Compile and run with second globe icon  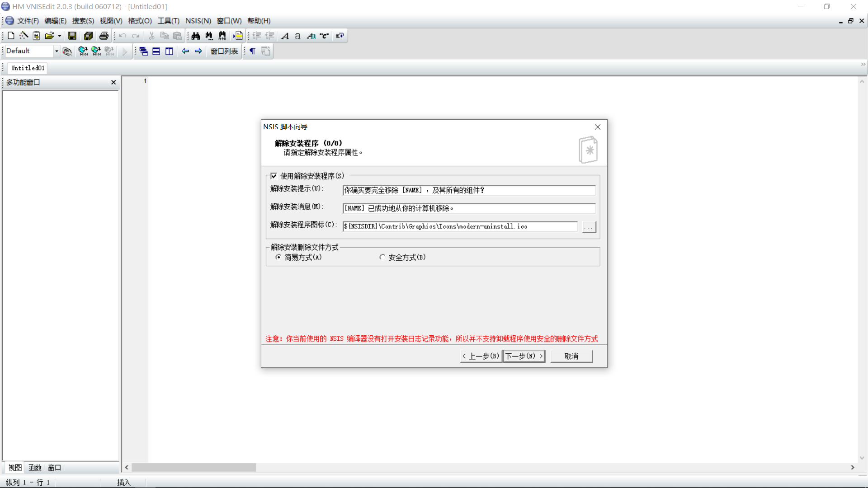pos(96,51)
